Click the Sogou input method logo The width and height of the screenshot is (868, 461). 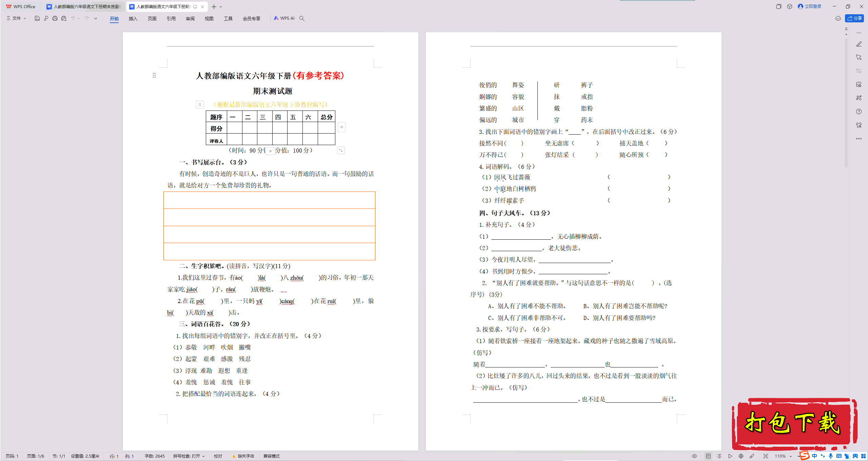coord(804,456)
